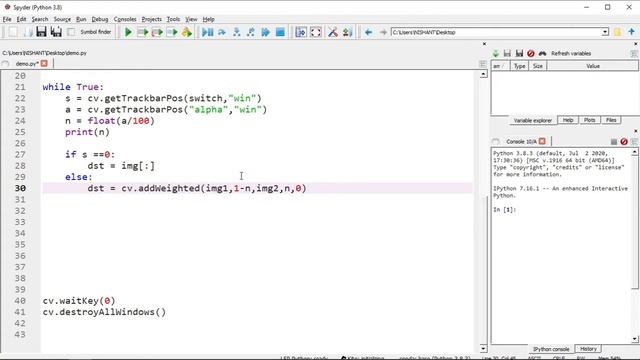This screenshot has width=640, height=360.
Task: Browse tabs button beside Console 10/A tab
Action: [496, 141]
